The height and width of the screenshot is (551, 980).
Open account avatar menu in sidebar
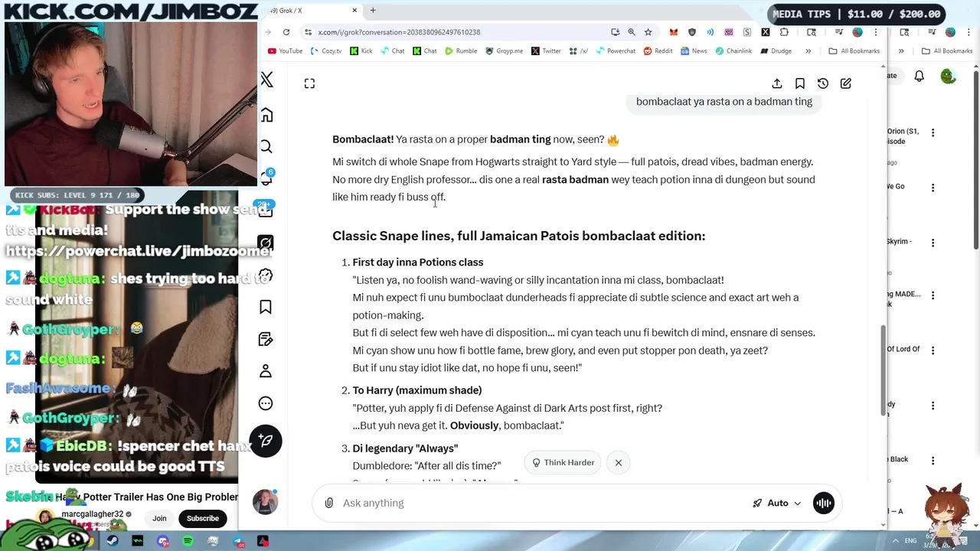(265, 502)
